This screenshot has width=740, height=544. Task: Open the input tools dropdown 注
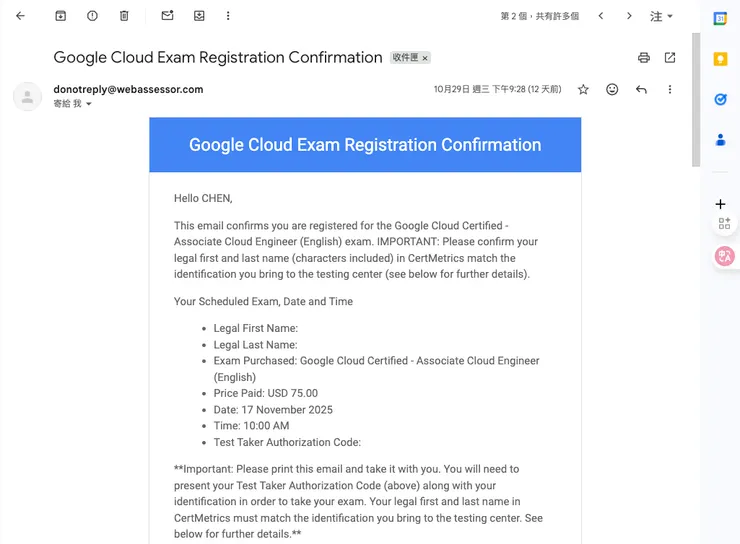tap(662, 16)
